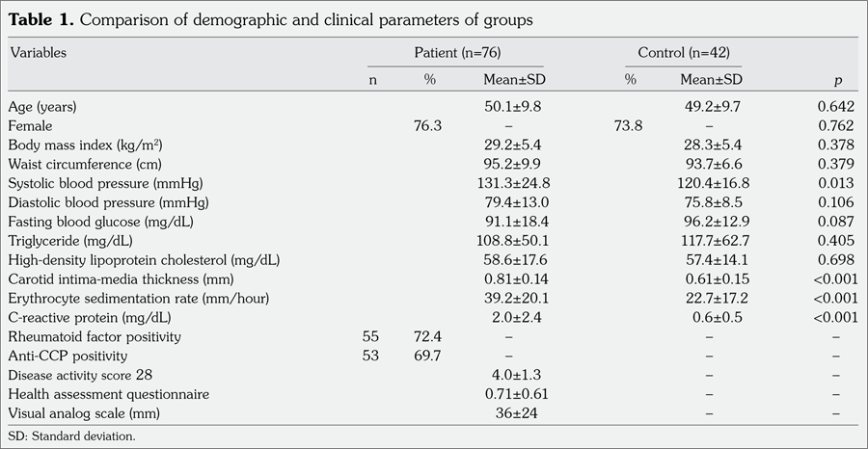Click the "Table 1." title label
868x449 pixels.
tap(41, 18)
